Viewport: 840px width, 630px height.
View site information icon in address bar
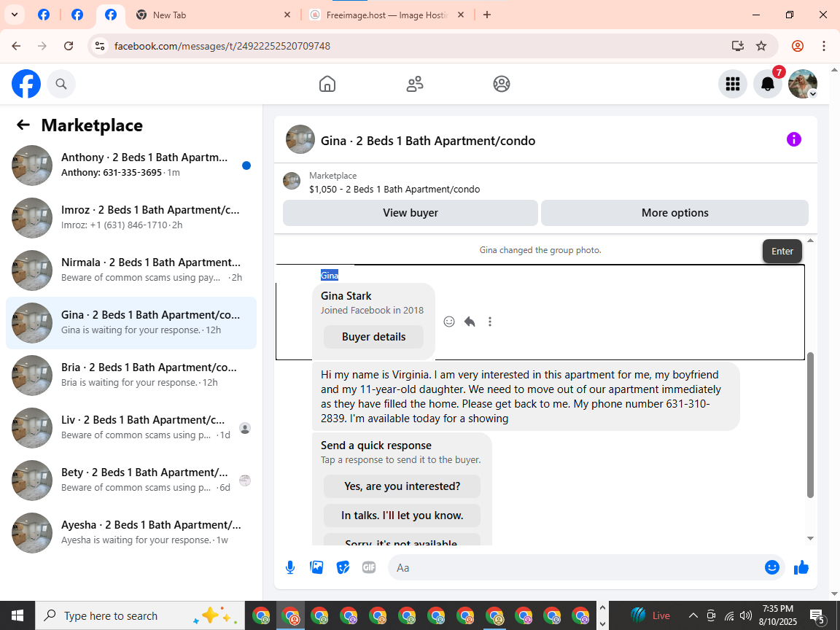click(100, 46)
